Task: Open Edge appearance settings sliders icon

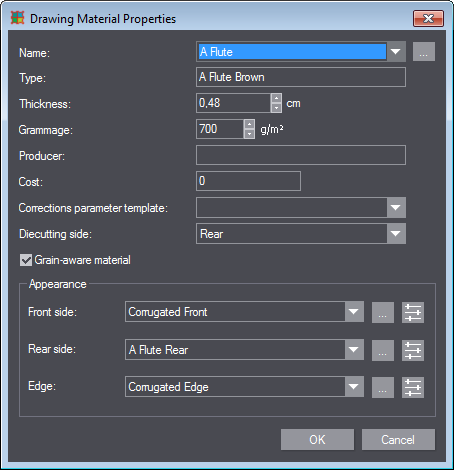Action: 413,387
